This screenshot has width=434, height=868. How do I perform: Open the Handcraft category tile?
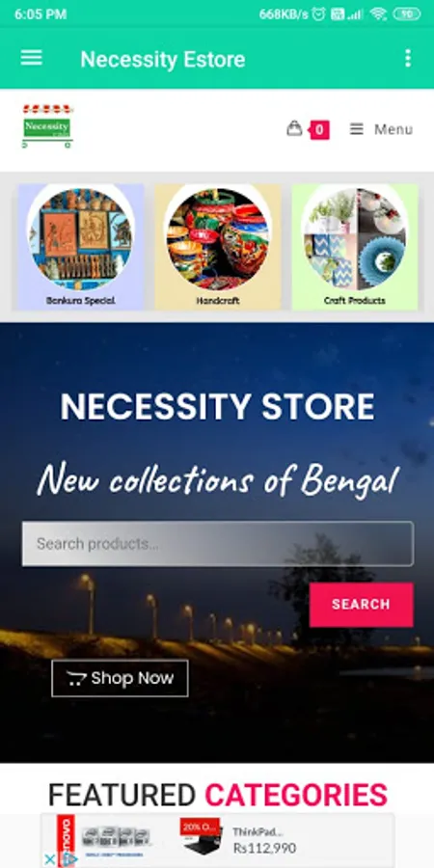(x=218, y=247)
